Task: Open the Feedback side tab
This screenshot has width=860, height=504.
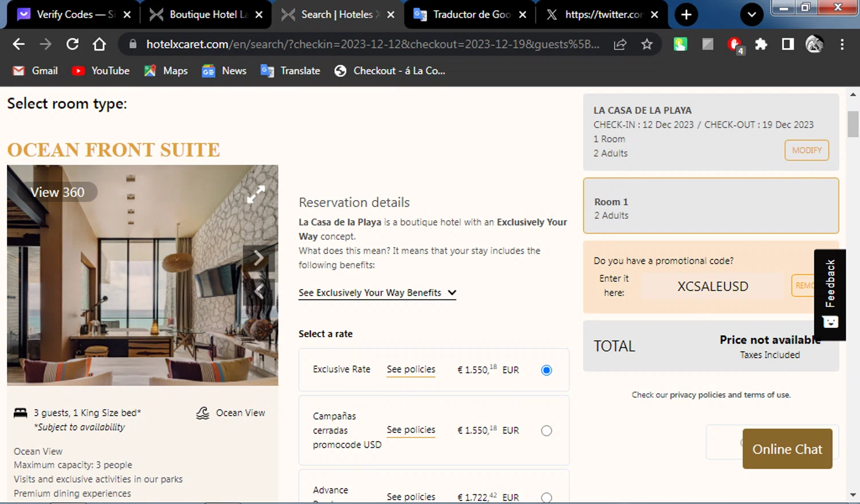Action: (830, 295)
